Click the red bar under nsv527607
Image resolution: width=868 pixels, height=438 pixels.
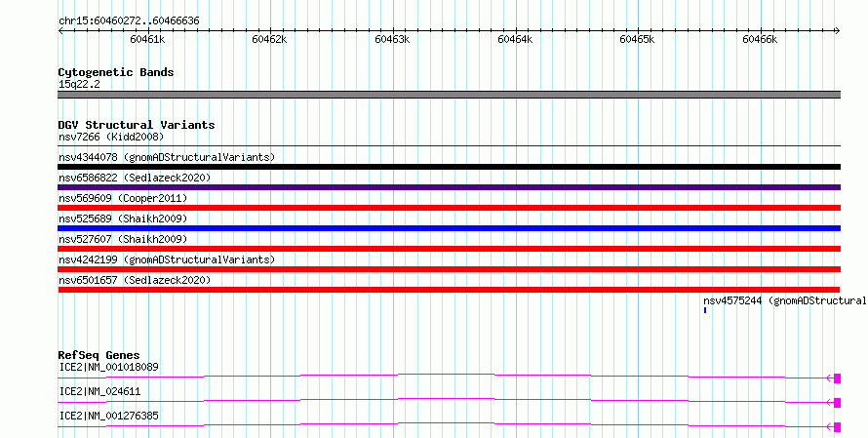click(449, 249)
